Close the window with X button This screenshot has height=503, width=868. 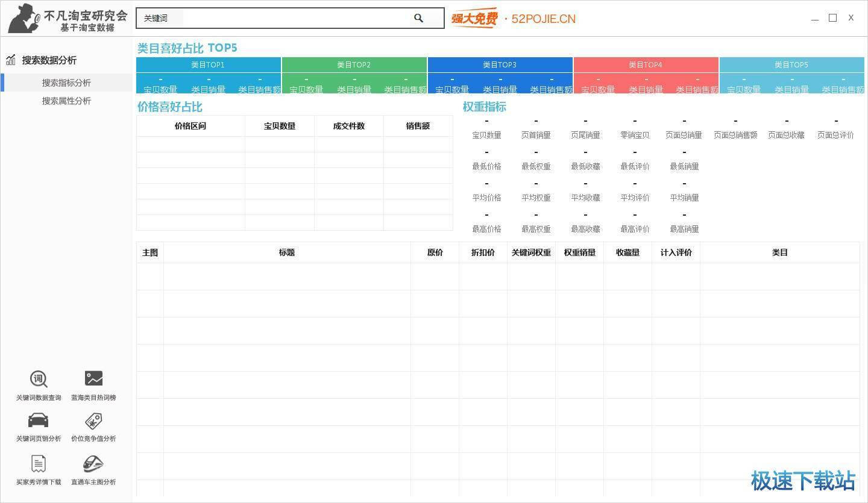(851, 18)
